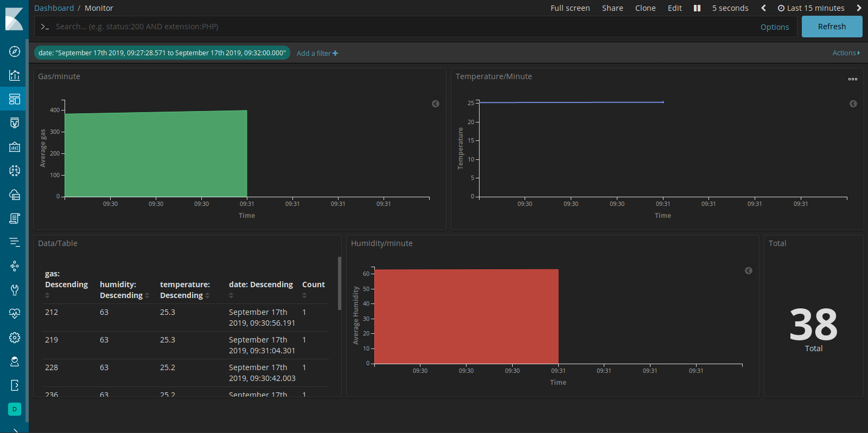Toggle legend on Temperature/Minute chart
Image resolution: width=868 pixels, height=433 pixels.
(x=853, y=104)
